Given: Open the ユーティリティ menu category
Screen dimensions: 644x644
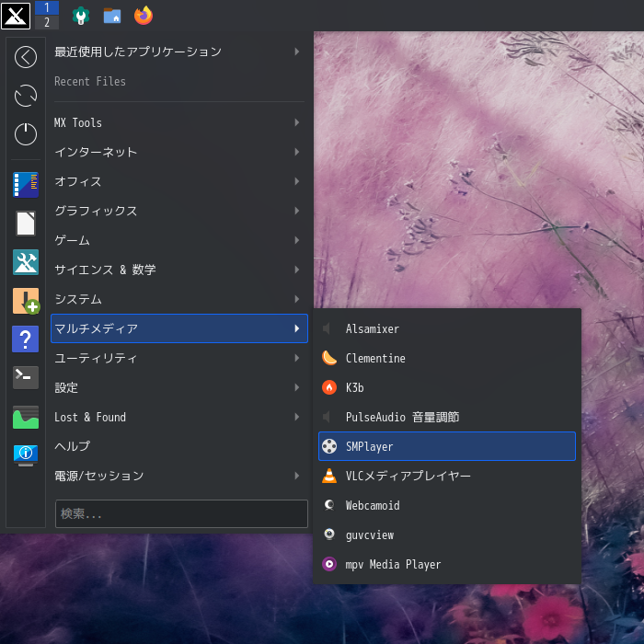Looking at the screenshot, I should pos(179,358).
